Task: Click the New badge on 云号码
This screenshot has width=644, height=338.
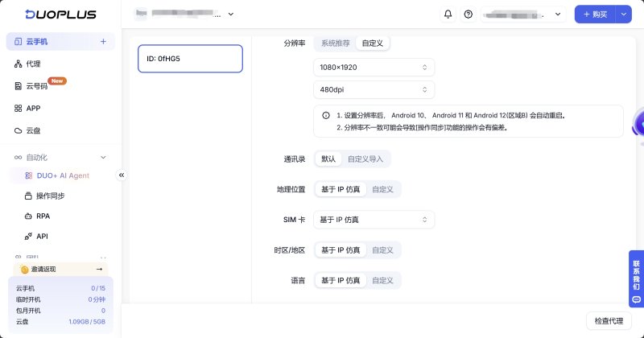Action: point(57,81)
